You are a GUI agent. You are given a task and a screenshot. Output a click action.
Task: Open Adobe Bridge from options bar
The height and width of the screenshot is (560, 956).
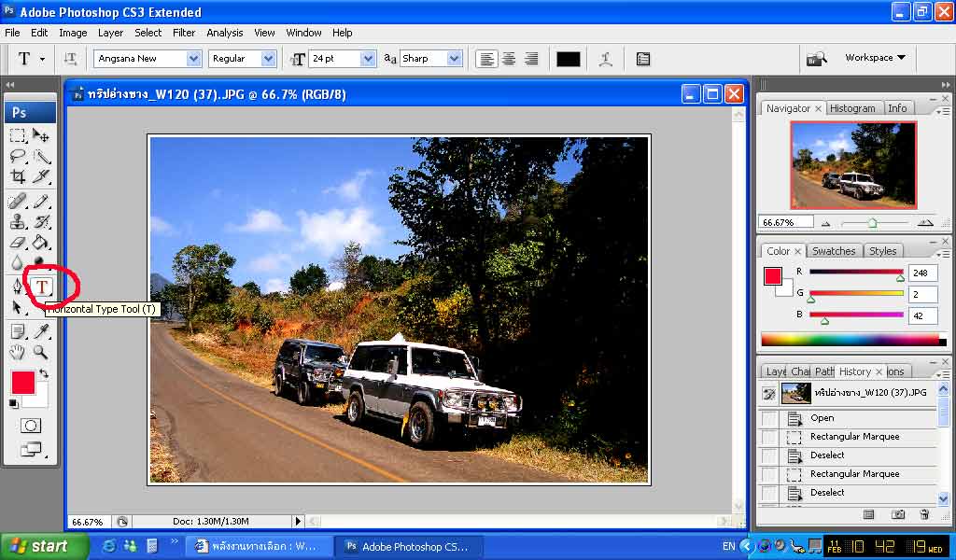coord(816,59)
